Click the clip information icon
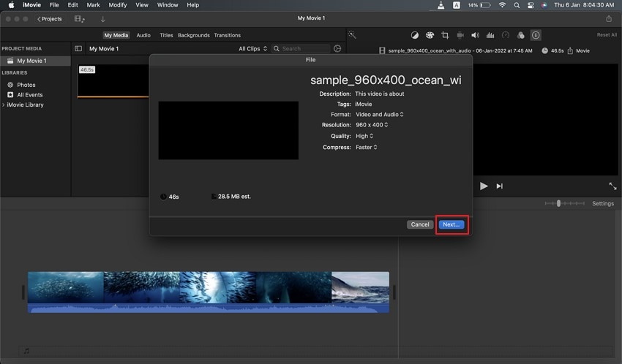This screenshot has height=364, width=622. [536, 35]
